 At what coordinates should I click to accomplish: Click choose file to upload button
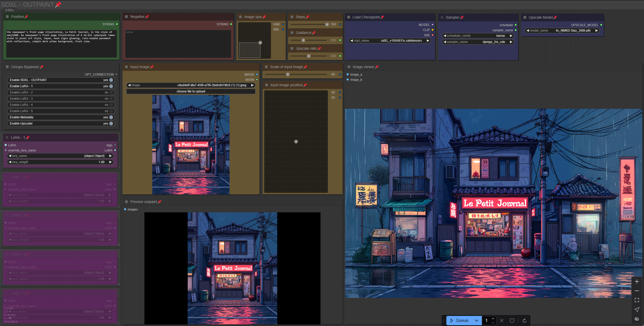[191, 91]
